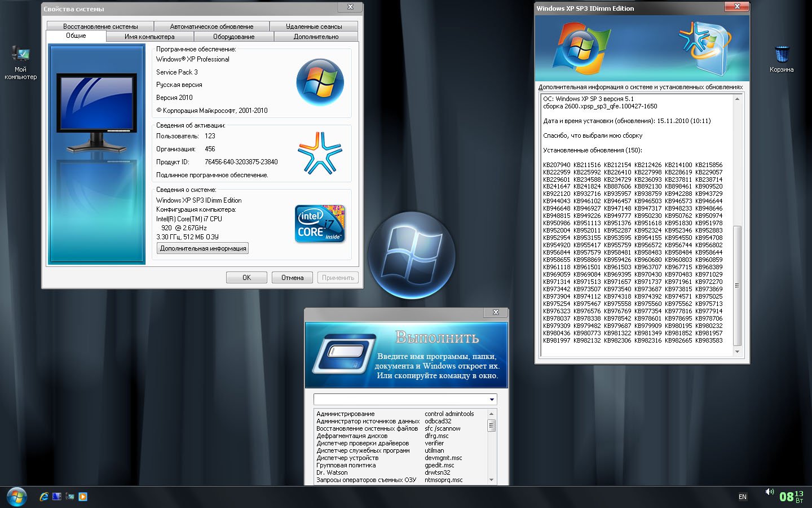
Task: Click the blue screen Quick Launch icon beside Internet Explorer
Action: [x=57, y=497]
